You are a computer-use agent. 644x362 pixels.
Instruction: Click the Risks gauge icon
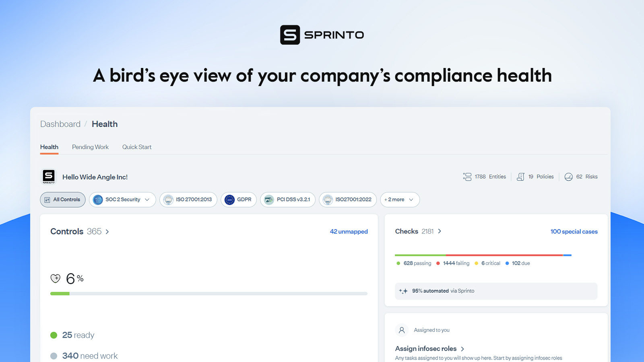568,177
